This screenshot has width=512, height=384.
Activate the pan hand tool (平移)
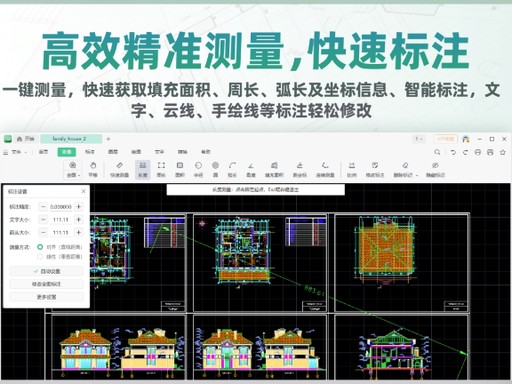(x=93, y=169)
